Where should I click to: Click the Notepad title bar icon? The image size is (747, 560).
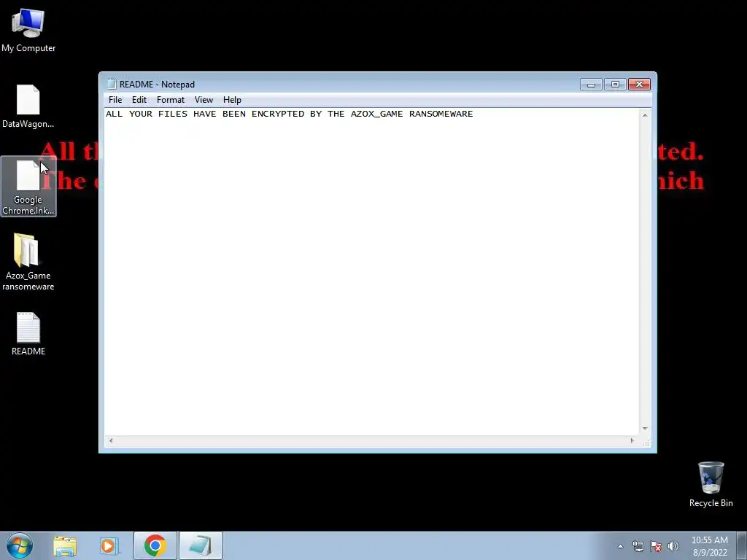point(112,84)
